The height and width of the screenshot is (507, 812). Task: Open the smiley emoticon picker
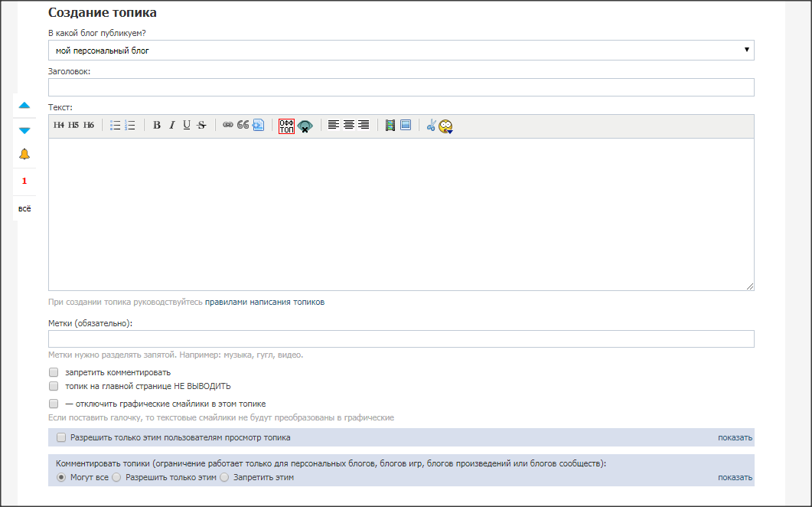446,126
